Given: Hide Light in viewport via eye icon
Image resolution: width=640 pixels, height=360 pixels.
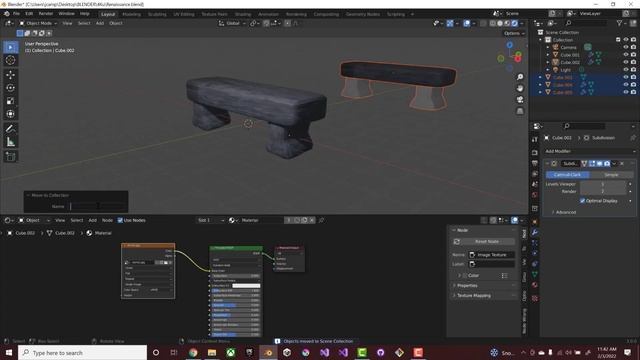Looking at the screenshot, I should [x=625, y=70].
